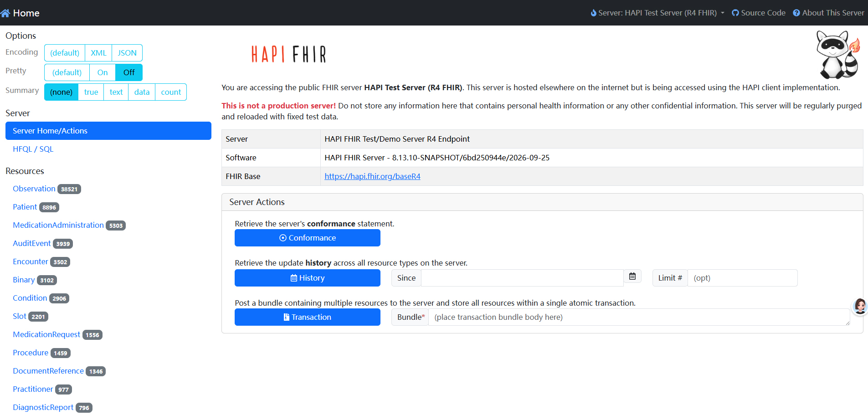The height and width of the screenshot is (415, 868).
Task: Open DiagnosticReport resource
Action: (x=43, y=407)
